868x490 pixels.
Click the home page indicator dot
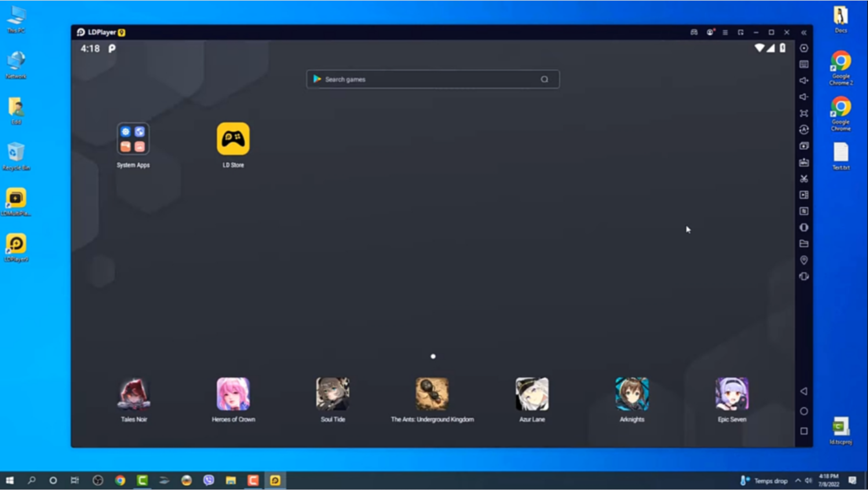[x=433, y=356]
